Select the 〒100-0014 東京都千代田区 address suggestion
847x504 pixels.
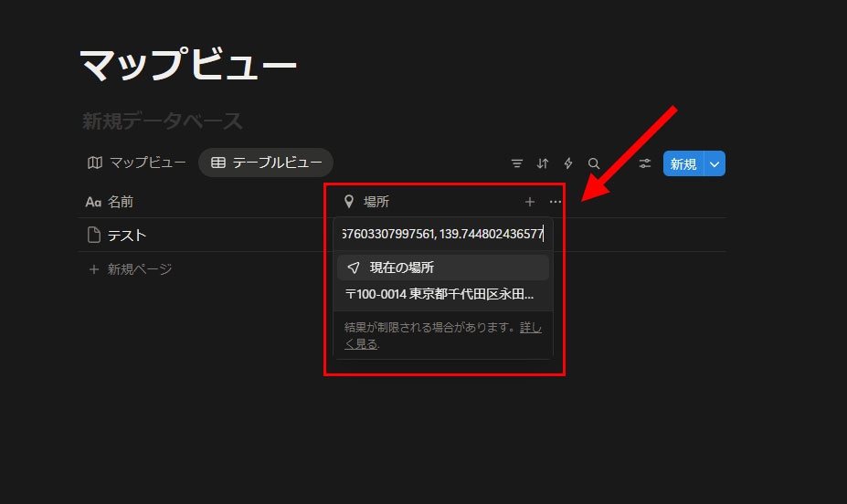point(439,295)
